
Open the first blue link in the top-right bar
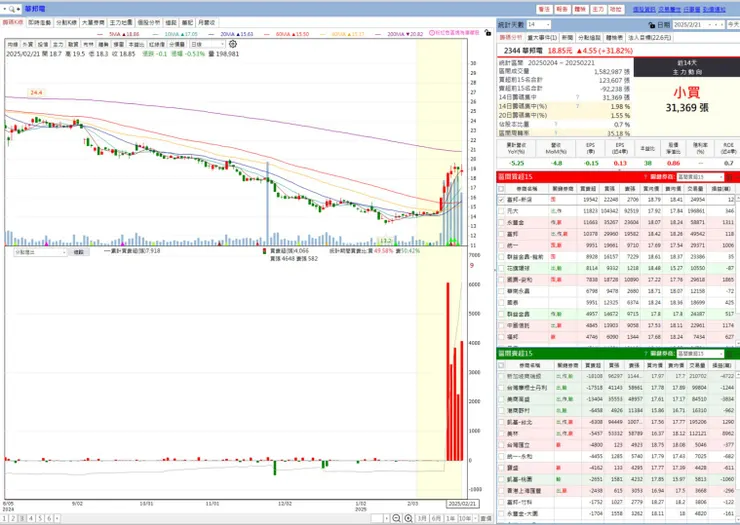(x=644, y=9)
